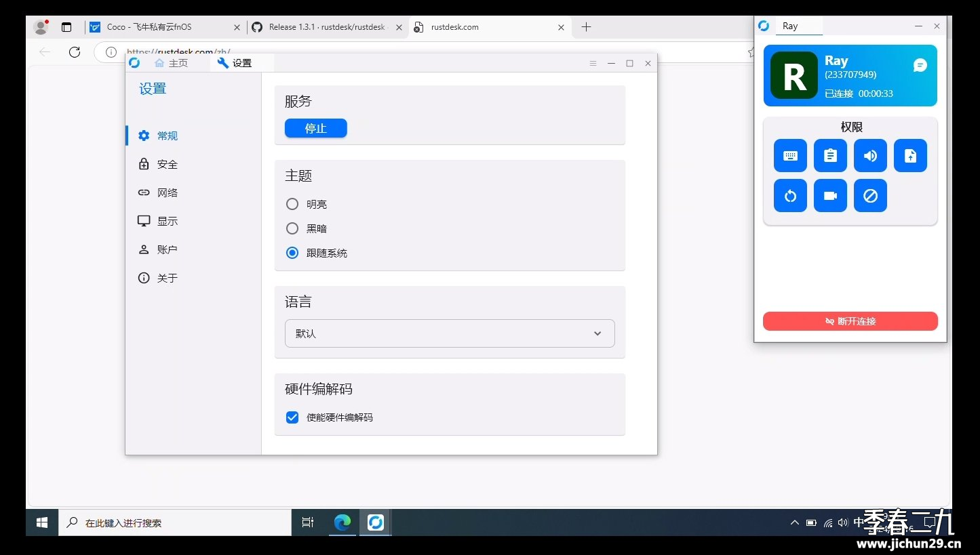Toggle audio permission speaker icon
This screenshot has height=555, width=980.
[x=870, y=156]
